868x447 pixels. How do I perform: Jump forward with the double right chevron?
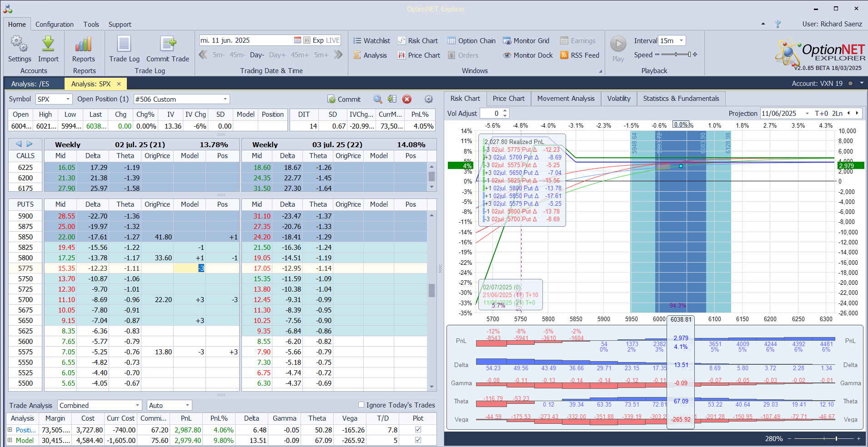tap(338, 55)
